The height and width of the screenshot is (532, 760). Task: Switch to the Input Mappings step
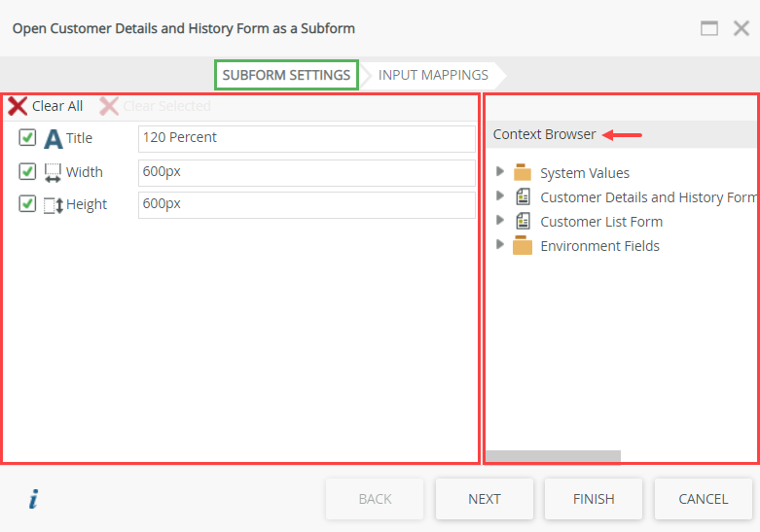[x=433, y=75]
